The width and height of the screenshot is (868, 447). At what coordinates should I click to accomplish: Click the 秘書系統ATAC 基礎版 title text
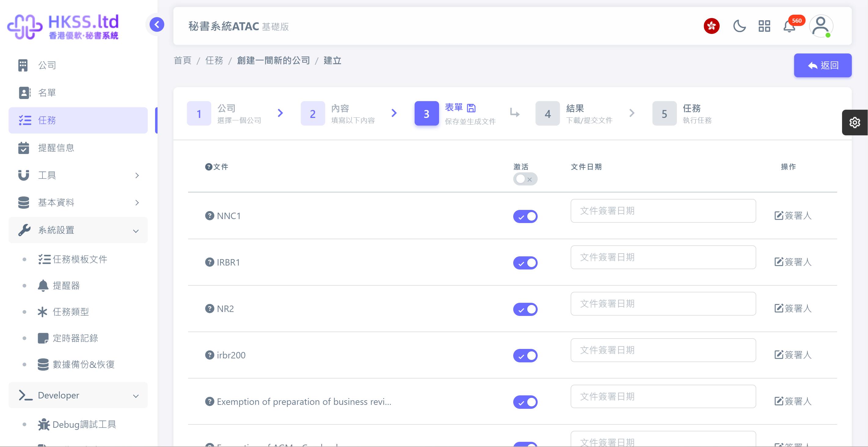tap(238, 27)
